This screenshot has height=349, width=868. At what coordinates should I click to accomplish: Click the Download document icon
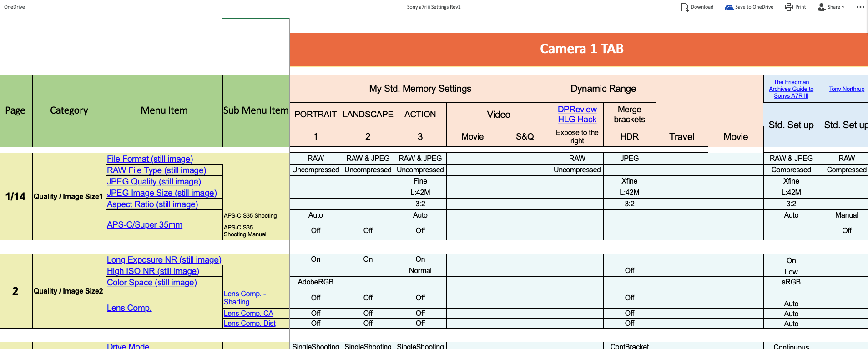click(x=685, y=7)
